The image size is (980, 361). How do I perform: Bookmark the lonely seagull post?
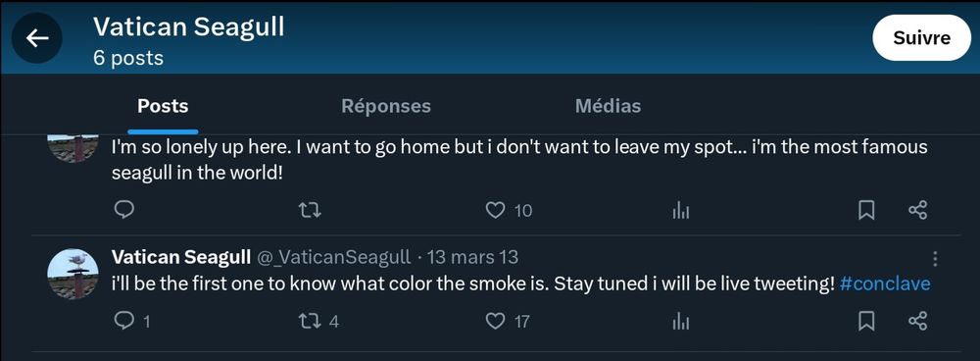(x=865, y=211)
